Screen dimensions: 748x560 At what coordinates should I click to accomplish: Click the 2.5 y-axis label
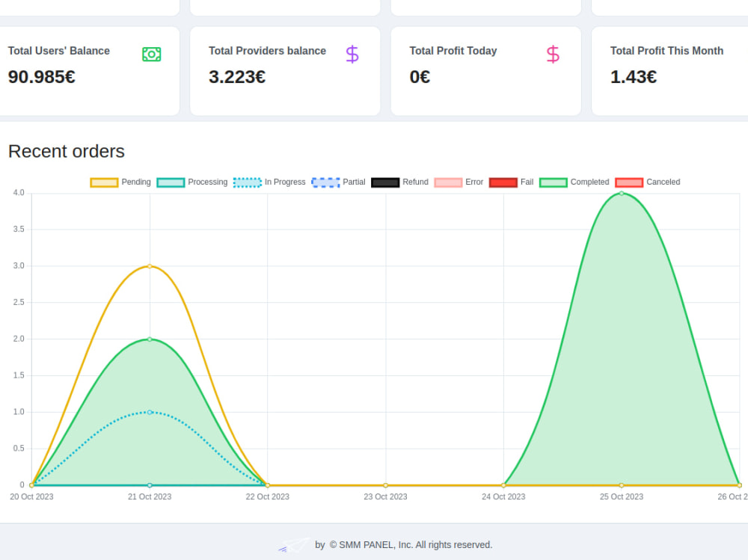tap(19, 302)
